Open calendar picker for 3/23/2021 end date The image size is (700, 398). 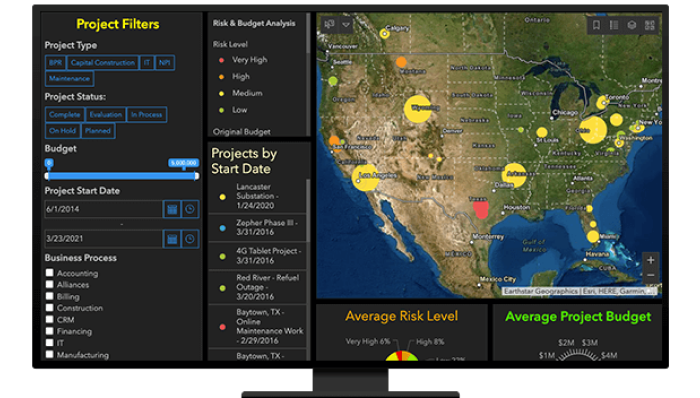pyautogui.click(x=172, y=239)
